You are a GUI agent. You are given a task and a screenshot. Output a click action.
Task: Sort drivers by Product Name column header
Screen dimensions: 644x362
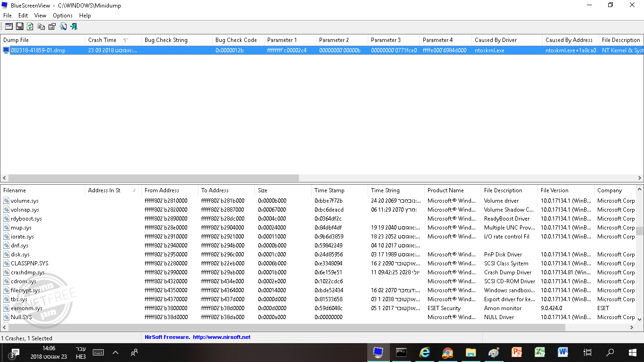click(x=453, y=190)
